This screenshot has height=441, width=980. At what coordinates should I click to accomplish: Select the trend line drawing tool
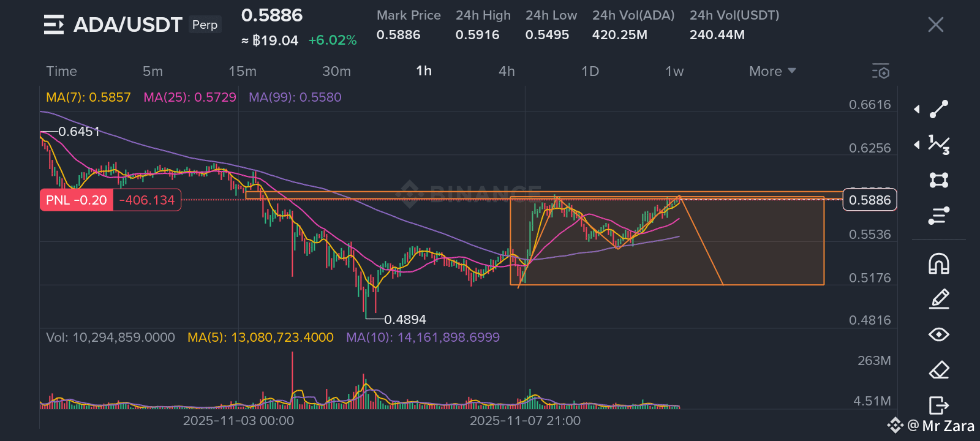[939, 109]
